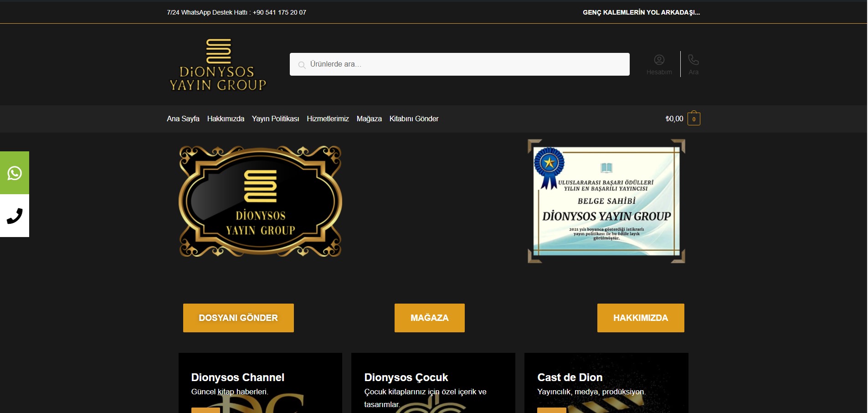Screen dimensions: 868x413
Task: Open Mağaza in the navigation bar
Action: [369, 119]
